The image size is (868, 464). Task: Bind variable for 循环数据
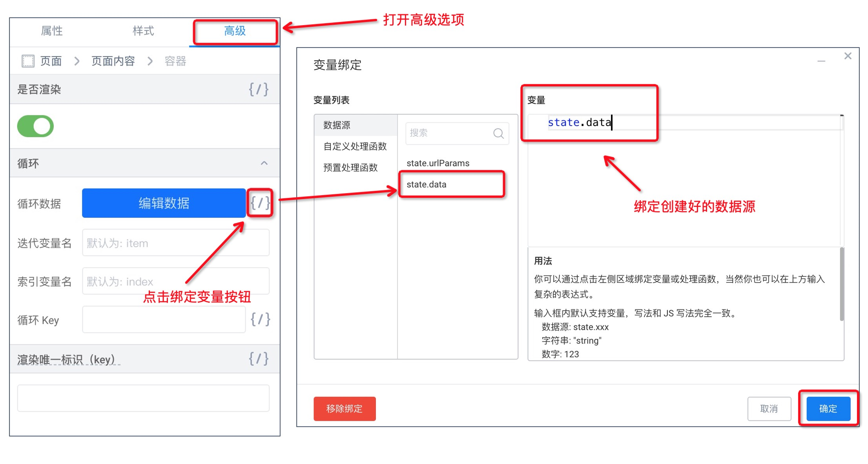260,203
